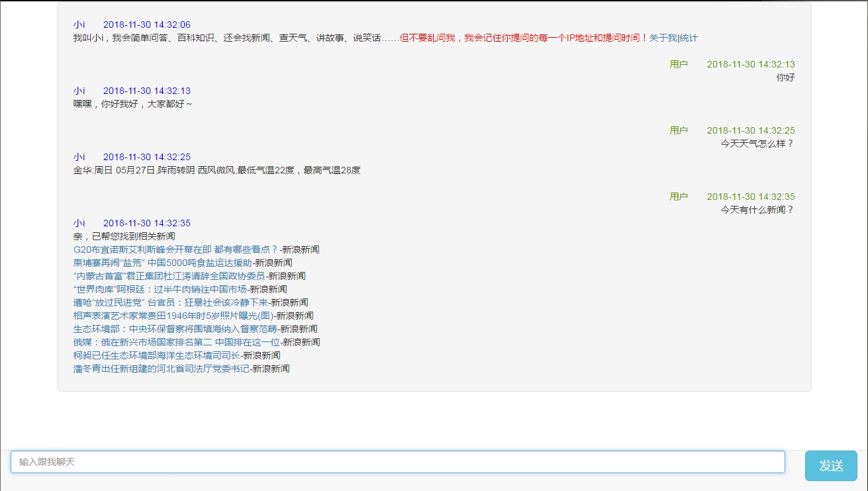Focus the 输入跟我聊天 chat input box
The image size is (868, 491).
tap(397, 462)
